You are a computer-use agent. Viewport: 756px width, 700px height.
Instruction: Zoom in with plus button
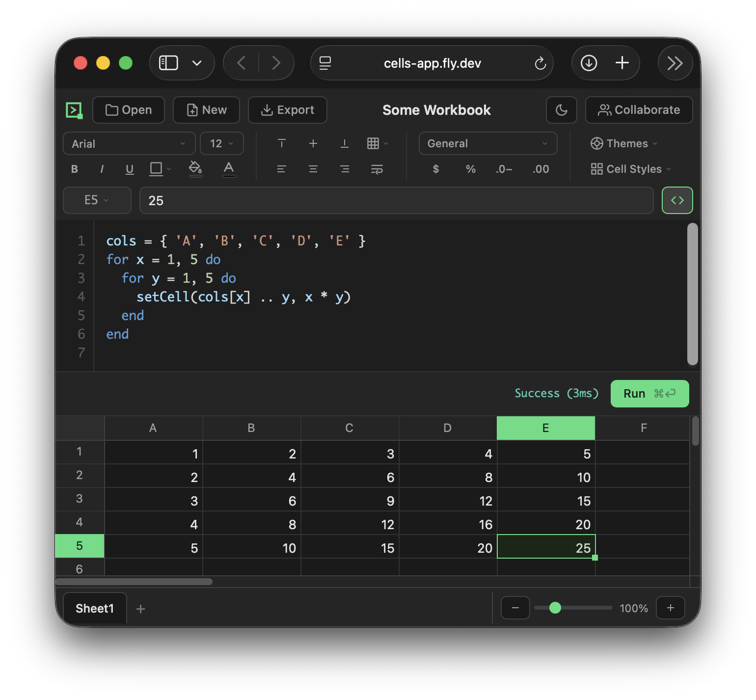click(x=671, y=608)
